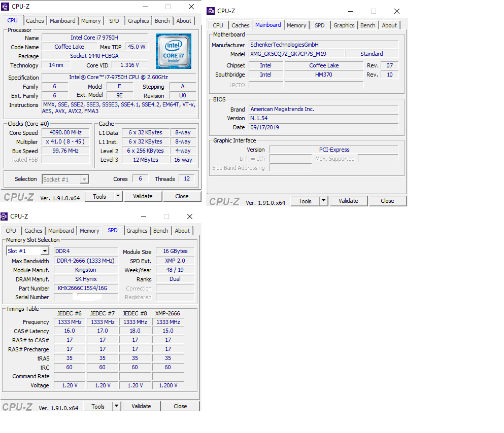
Task: Open the Slot #1 memory slot dropdown
Action: (x=27, y=251)
